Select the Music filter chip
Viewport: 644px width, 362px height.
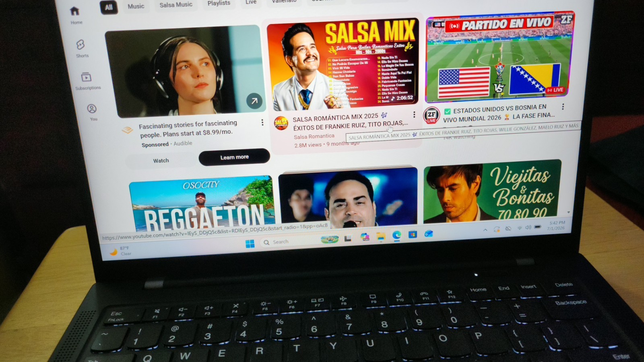pyautogui.click(x=136, y=6)
